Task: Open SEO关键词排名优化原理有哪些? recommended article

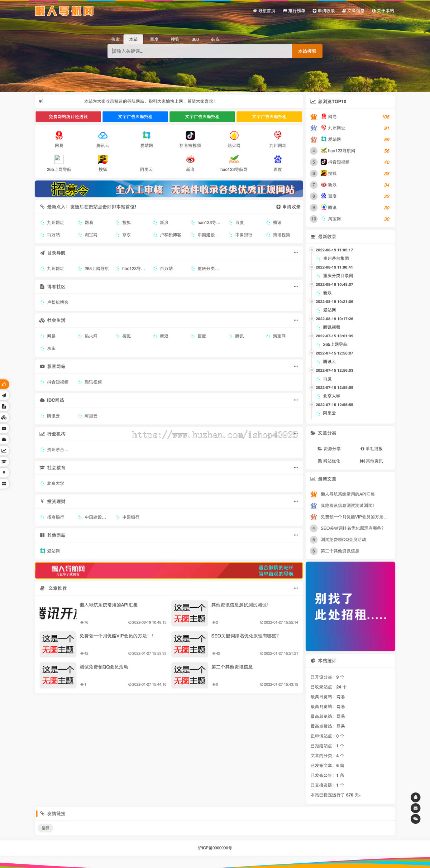Action: pyautogui.click(x=245, y=636)
